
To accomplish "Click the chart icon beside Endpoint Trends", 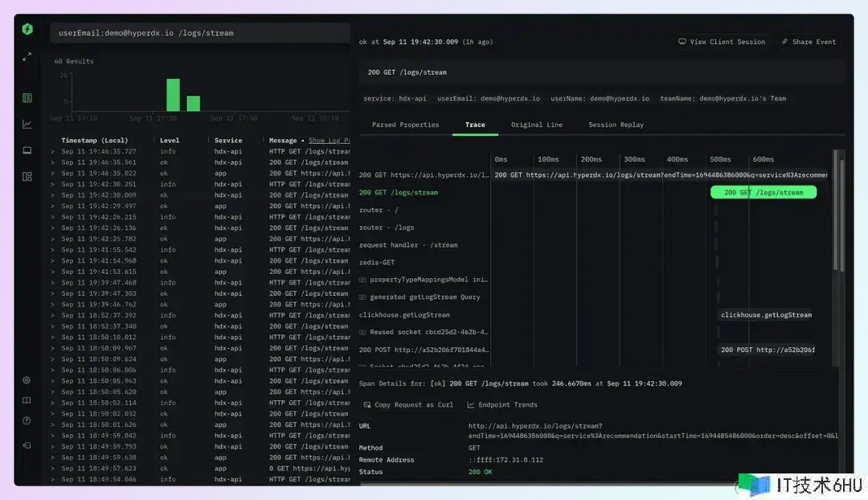I will tap(470, 405).
